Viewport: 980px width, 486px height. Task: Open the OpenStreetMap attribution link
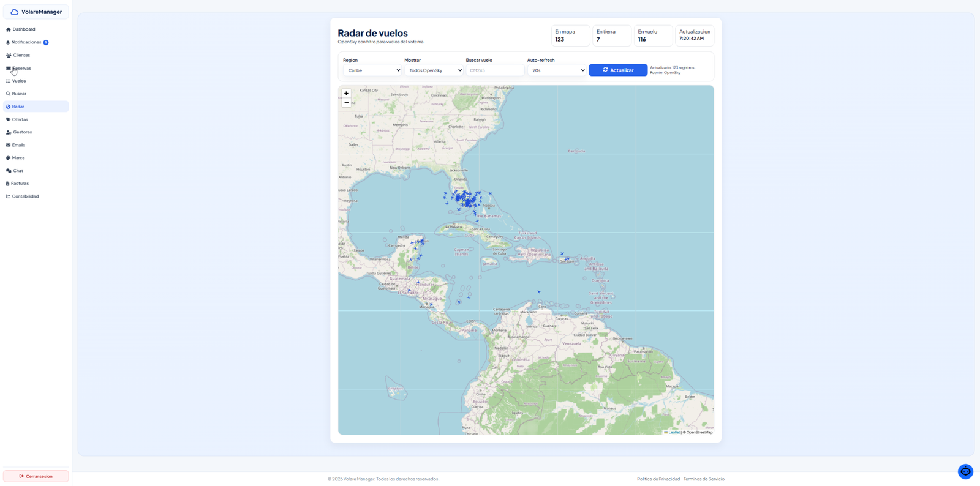pyautogui.click(x=699, y=432)
